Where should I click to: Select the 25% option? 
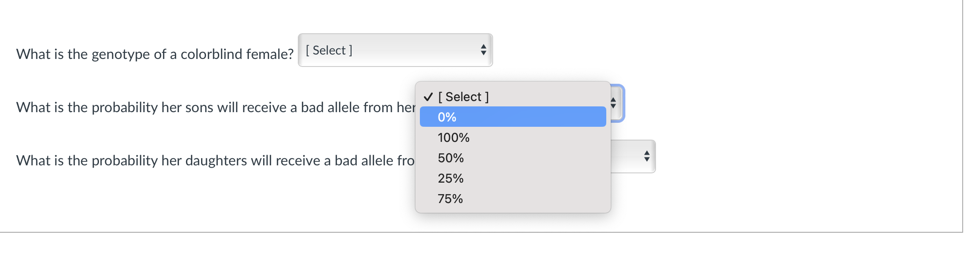[450, 178]
